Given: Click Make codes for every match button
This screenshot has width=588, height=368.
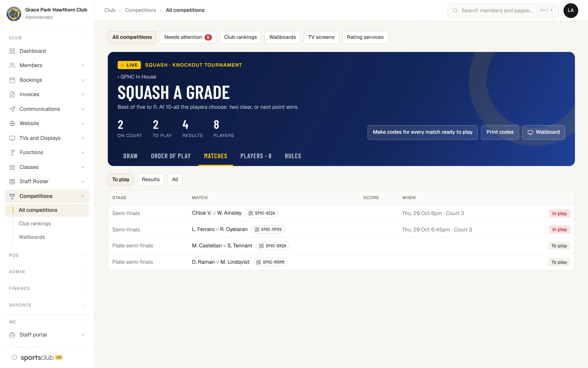Looking at the screenshot, I should [423, 132].
